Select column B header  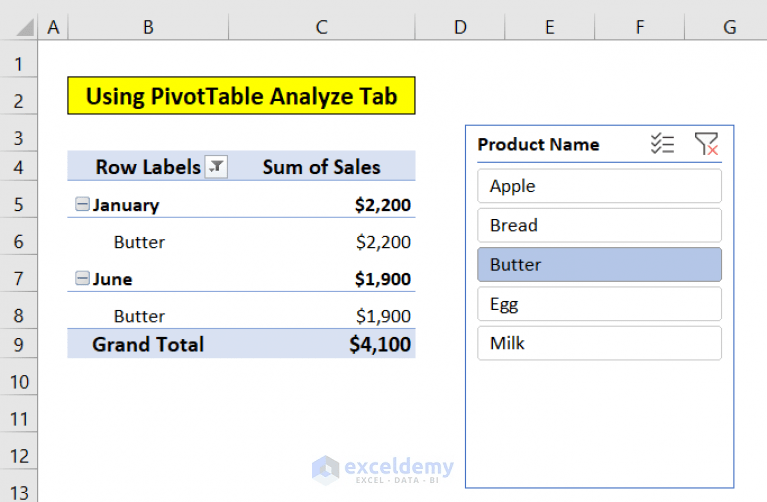pyautogui.click(x=148, y=27)
